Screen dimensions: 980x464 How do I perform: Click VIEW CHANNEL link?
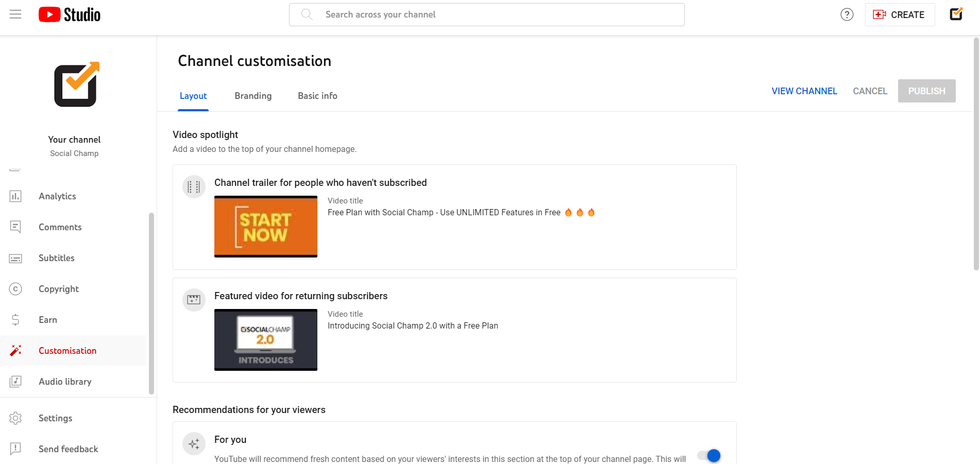pyautogui.click(x=804, y=91)
